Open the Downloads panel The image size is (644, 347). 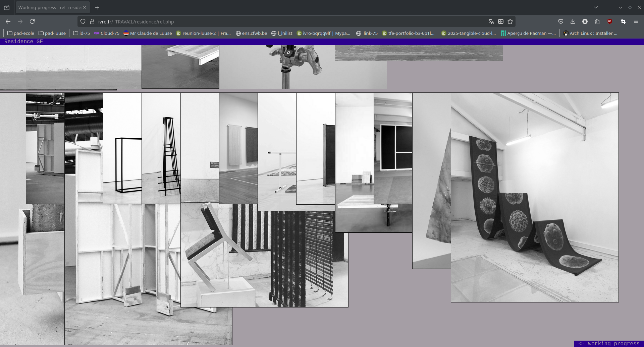573,21
